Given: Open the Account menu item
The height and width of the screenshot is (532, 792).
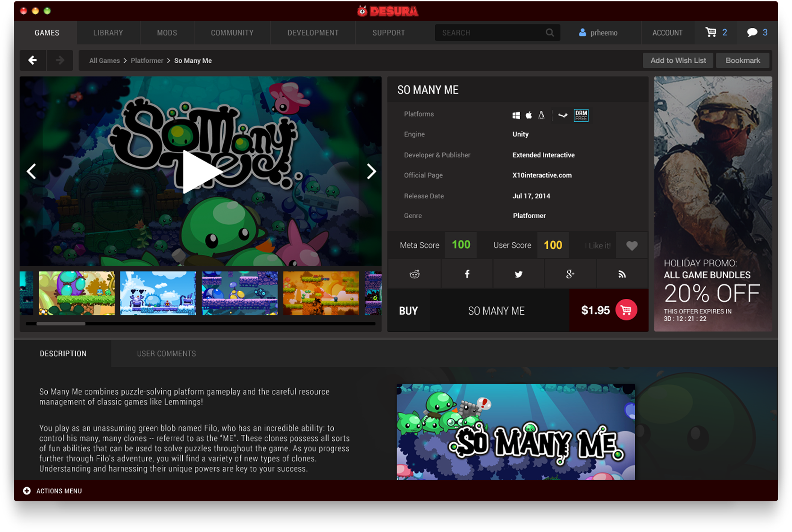Looking at the screenshot, I should coord(667,33).
